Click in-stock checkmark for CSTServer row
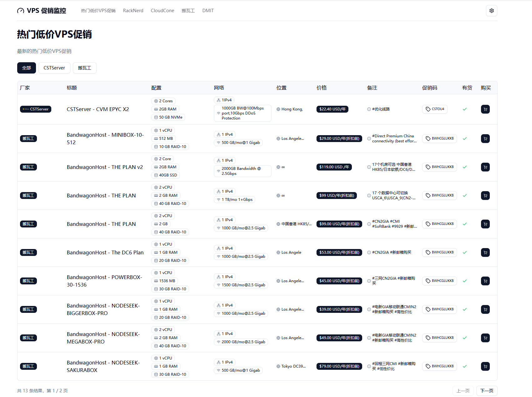 465,109
